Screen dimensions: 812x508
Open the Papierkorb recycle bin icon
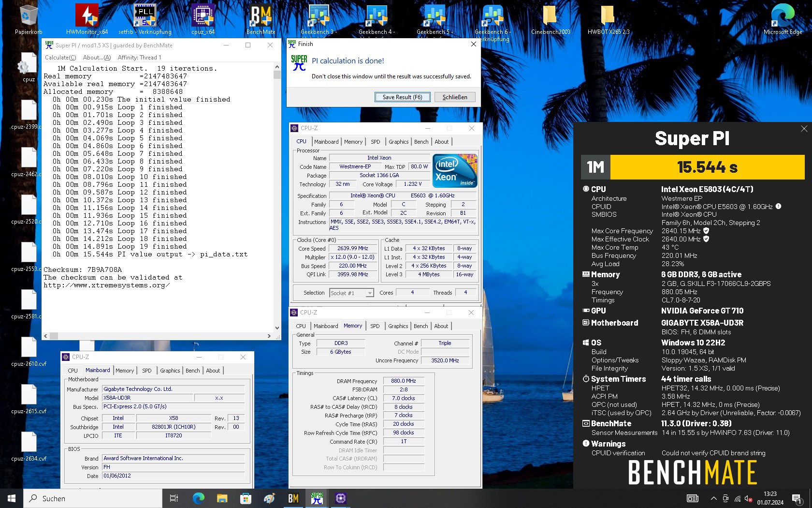coord(29,19)
